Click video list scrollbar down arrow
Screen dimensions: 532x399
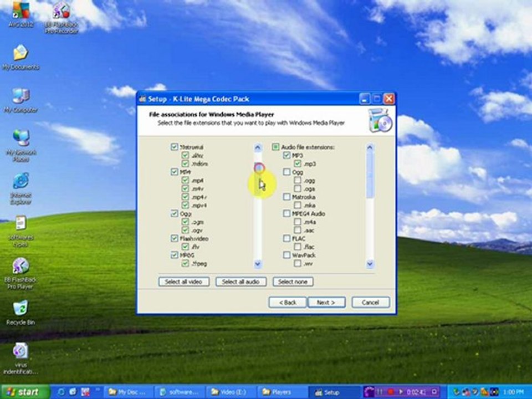tap(258, 264)
